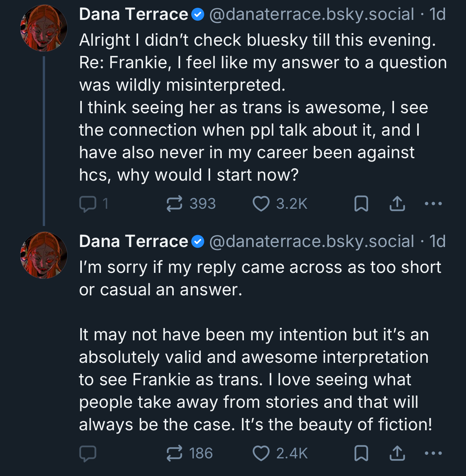Open Dana Terrace avatar on first post
Viewport: 466px width, 476px height.
pos(44,28)
